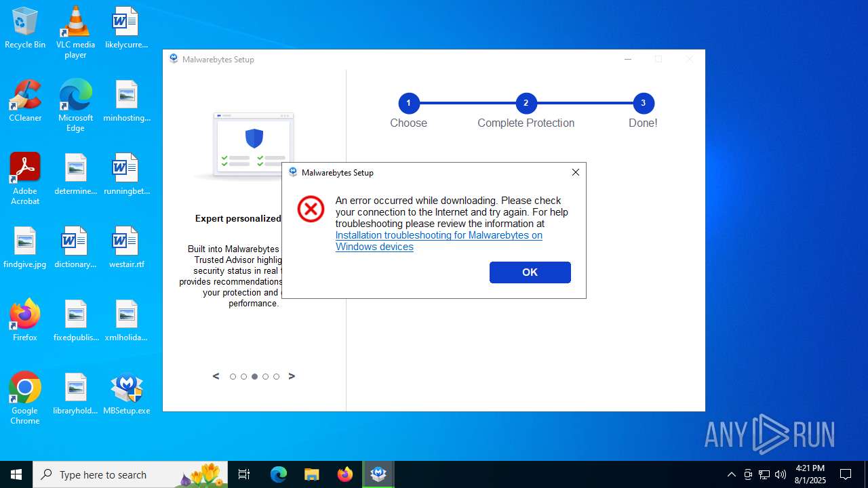Launch VLC media player shortcut
Screen dimensions: 868x488
pyautogui.click(x=75, y=33)
